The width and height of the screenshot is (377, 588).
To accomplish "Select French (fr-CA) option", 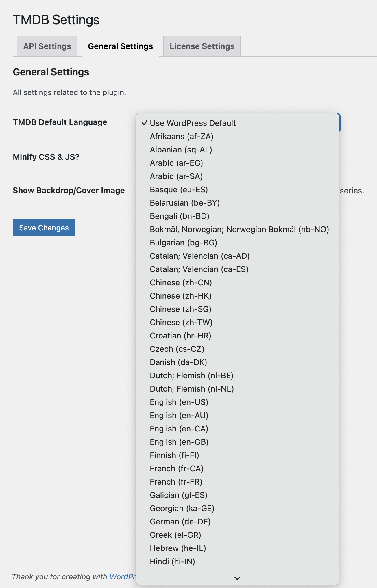I will [x=237, y=468].
